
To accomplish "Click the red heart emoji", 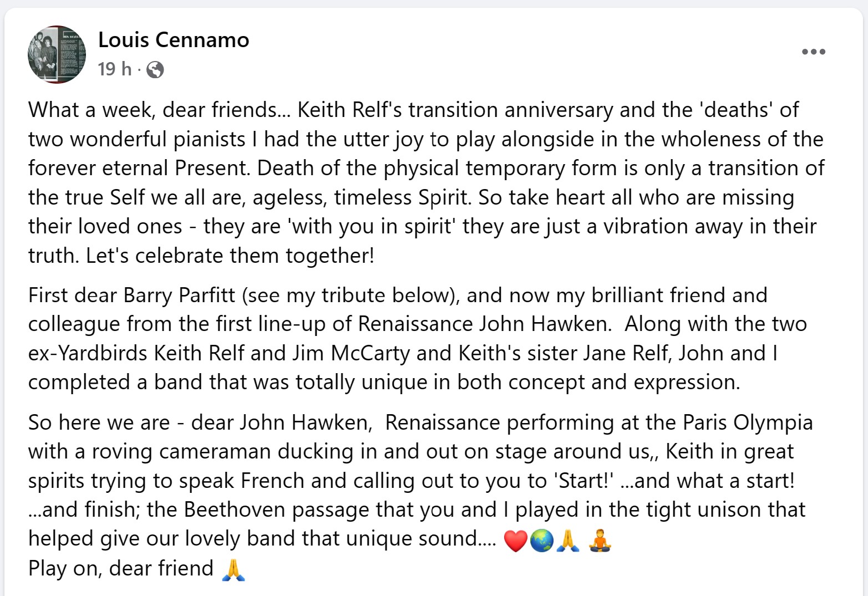I will click(x=515, y=541).
